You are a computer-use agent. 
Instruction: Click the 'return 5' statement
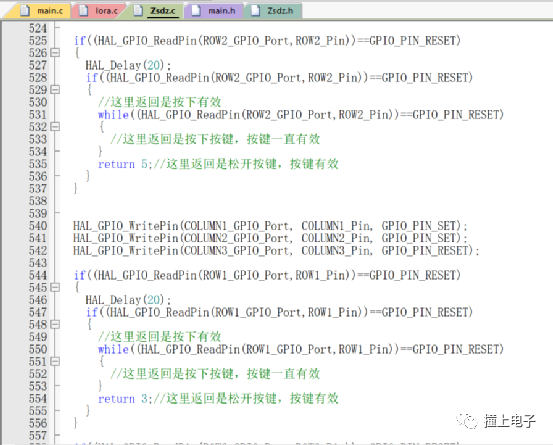(124, 164)
